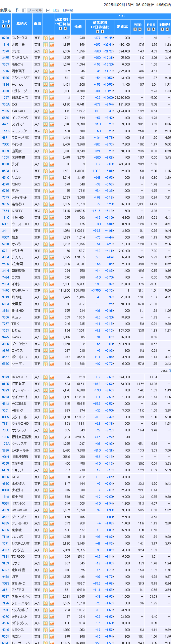The image size is (176, 644).
Task: Sort 利回り column descending arrow
Action: click(167, 29)
